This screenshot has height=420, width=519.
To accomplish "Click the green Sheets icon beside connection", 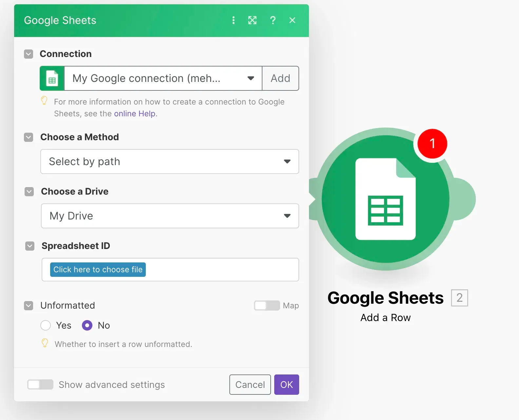I will (52, 78).
